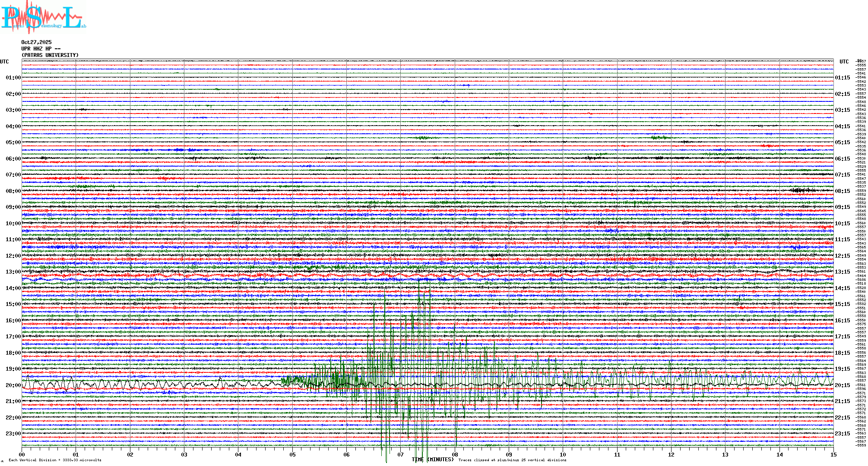Select the 05:00 hour label on left
The width and height of the screenshot is (868, 466).
(x=13, y=142)
